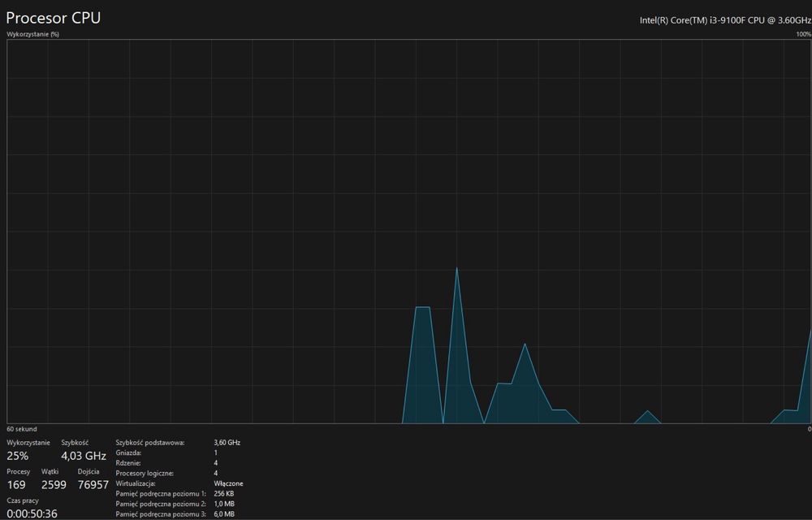Screen dimensions: 812x520
Task: Select the 25% utilization value
Action: coord(18,456)
